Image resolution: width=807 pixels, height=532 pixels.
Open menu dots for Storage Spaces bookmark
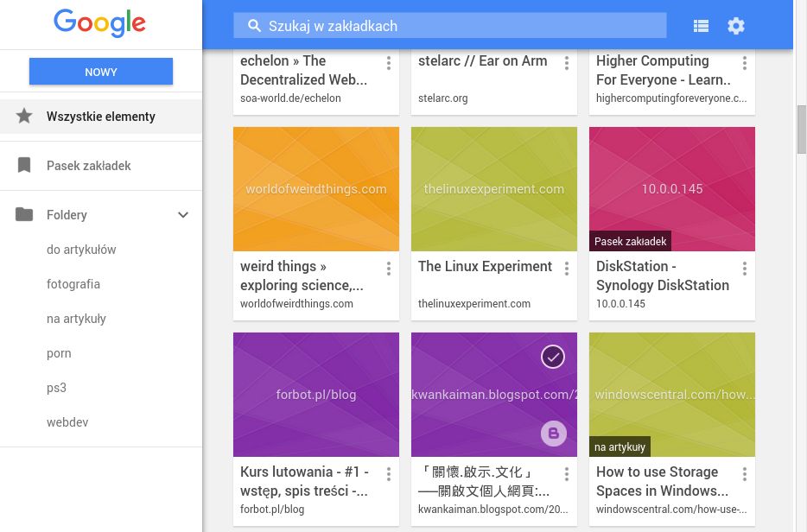pyautogui.click(x=745, y=474)
